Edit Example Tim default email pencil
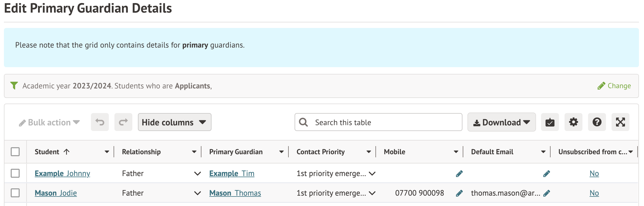The image size is (644, 206). [x=546, y=174]
